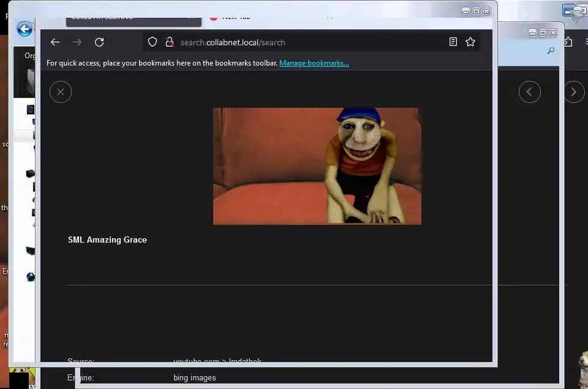The width and height of the screenshot is (588, 389).
Task: Maximize the rear window behind browser
Action: click(x=543, y=33)
